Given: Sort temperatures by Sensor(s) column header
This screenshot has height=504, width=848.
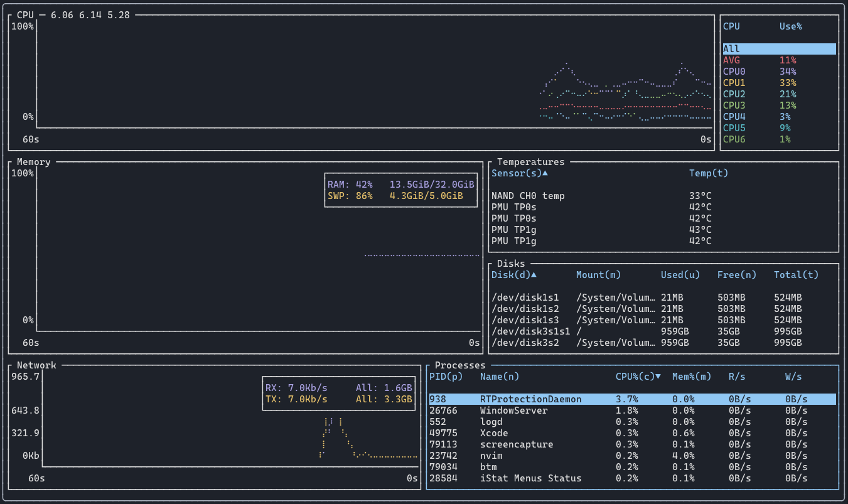Looking at the screenshot, I should (519, 173).
